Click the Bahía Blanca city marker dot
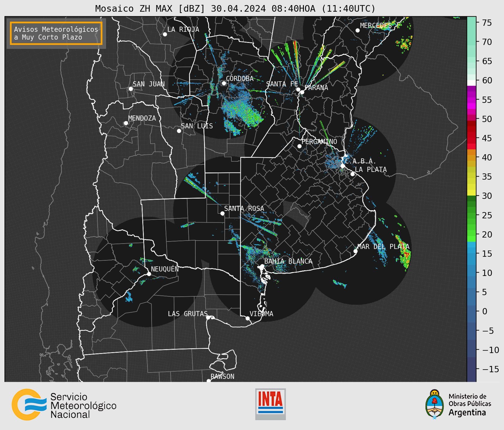Viewport: 504px width, 430px height. point(262,266)
